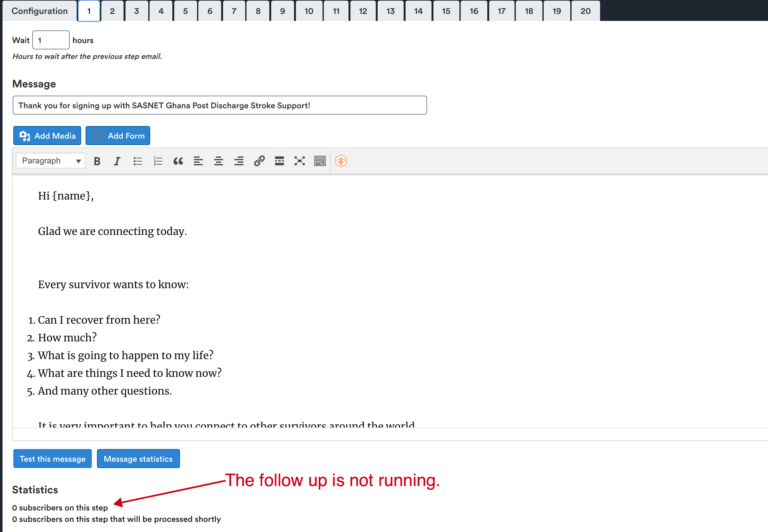This screenshot has width=768, height=532.
Task: Click 'Every survivor wants to know:' line
Action: pos(113,284)
